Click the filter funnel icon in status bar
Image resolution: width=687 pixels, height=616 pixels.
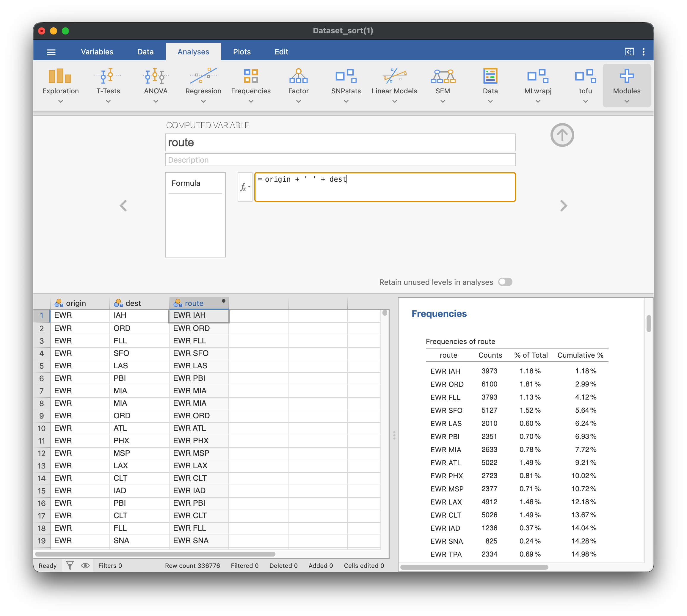pyautogui.click(x=70, y=565)
